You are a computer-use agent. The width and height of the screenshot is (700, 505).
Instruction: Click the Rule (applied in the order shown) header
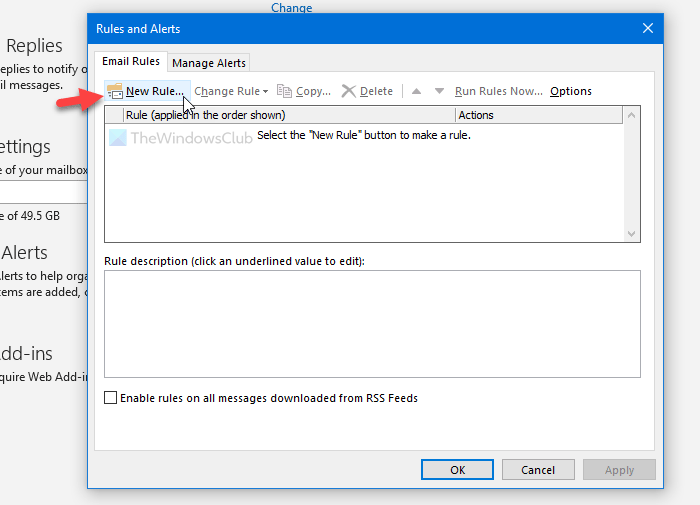point(289,115)
